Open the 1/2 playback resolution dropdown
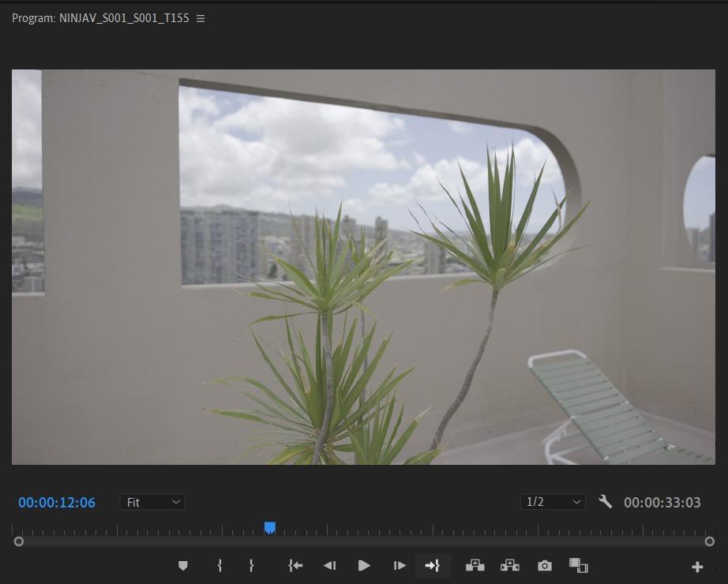The image size is (728, 584). tap(553, 502)
